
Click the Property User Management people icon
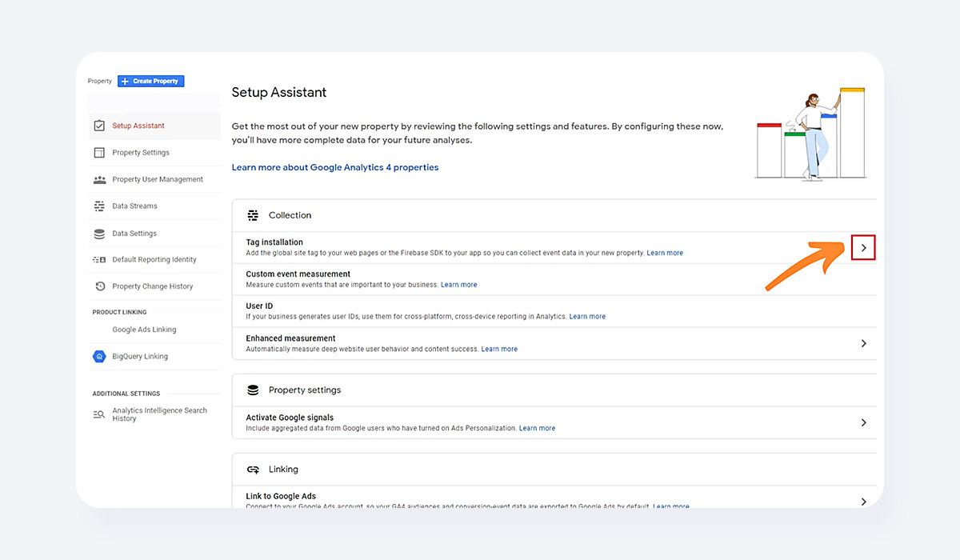pos(99,180)
